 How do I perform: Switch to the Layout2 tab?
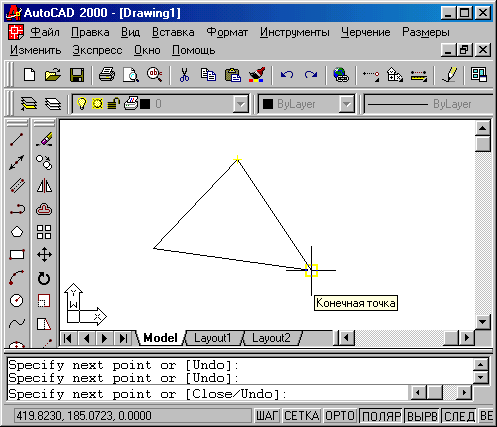[271, 338]
